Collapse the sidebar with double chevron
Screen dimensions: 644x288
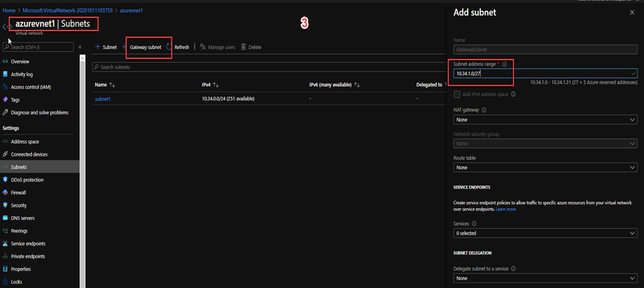click(x=80, y=47)
